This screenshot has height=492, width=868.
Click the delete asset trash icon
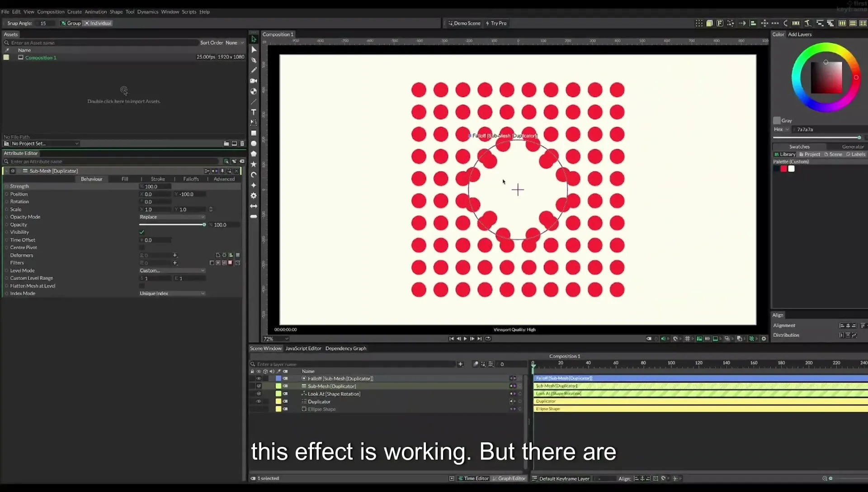(242, 143)
